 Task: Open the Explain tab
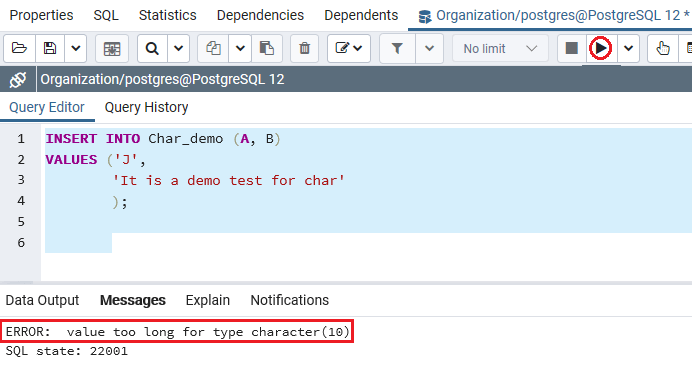tap(207, 300)
